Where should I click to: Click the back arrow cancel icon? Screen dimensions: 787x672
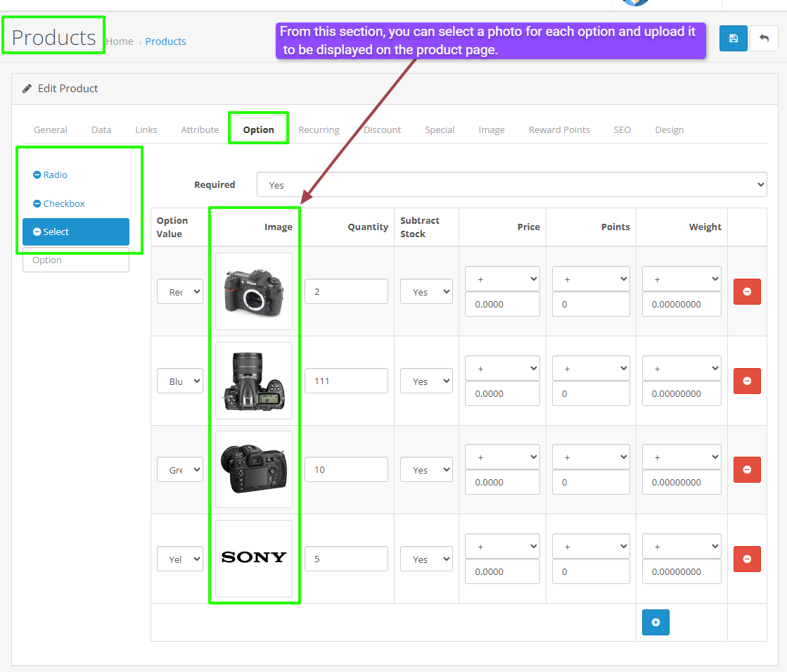764,39
